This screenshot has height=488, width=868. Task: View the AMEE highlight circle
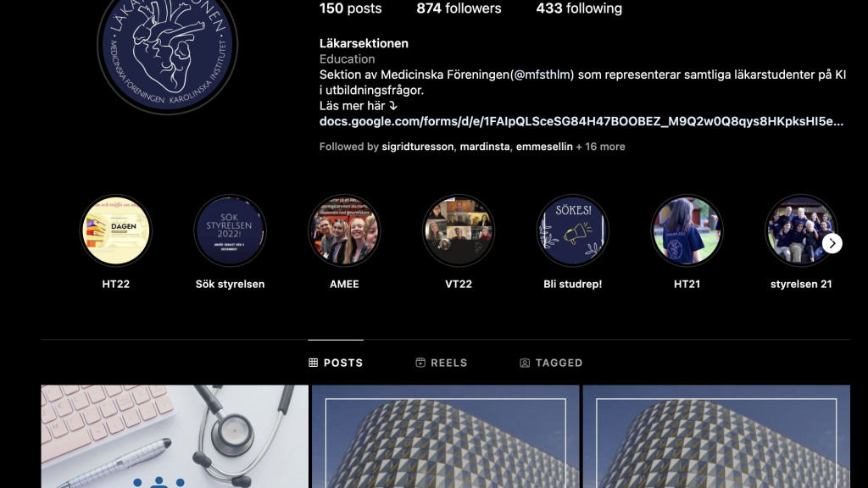click(344, 230)
